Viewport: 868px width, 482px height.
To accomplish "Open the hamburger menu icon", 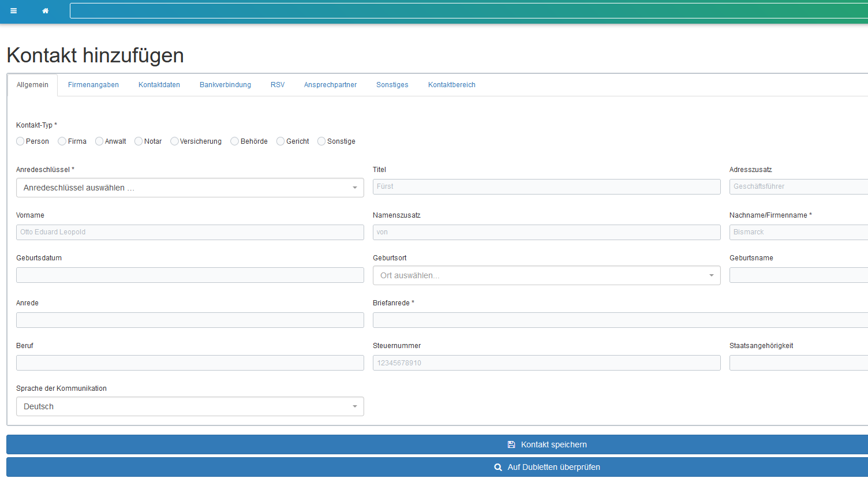I will (x=13, y=11).
